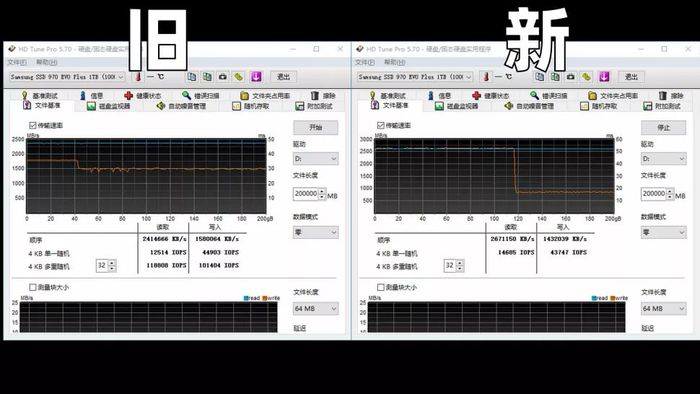This screenshot has width=700, height=394.
Task: Open Samsung SSD drive dropdown in left window
Action: (x=67, y=77)
